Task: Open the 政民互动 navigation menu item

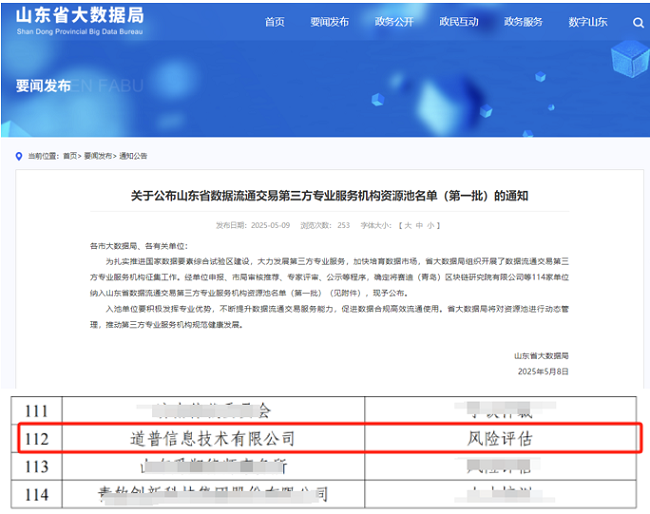Action: click(459, 22)
